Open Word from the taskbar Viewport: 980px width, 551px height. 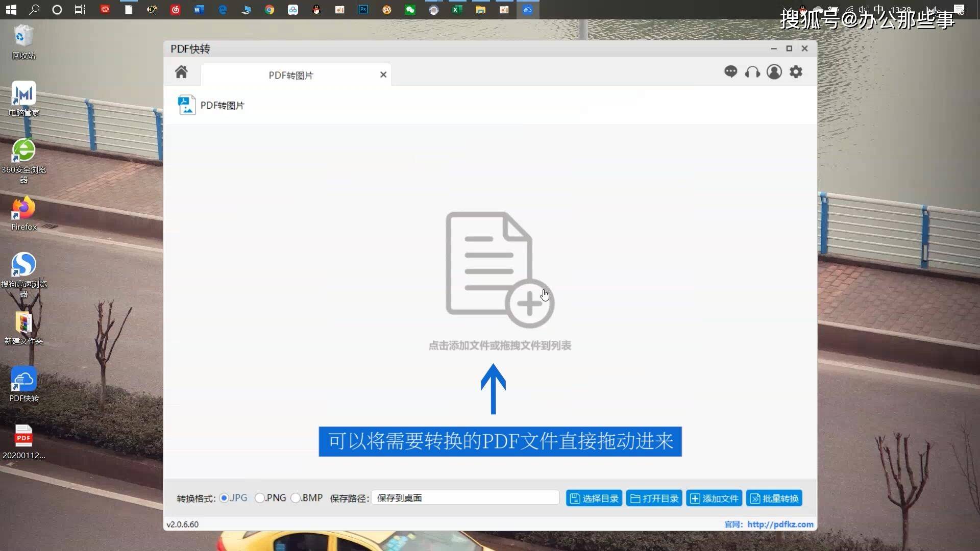point(199,10)
